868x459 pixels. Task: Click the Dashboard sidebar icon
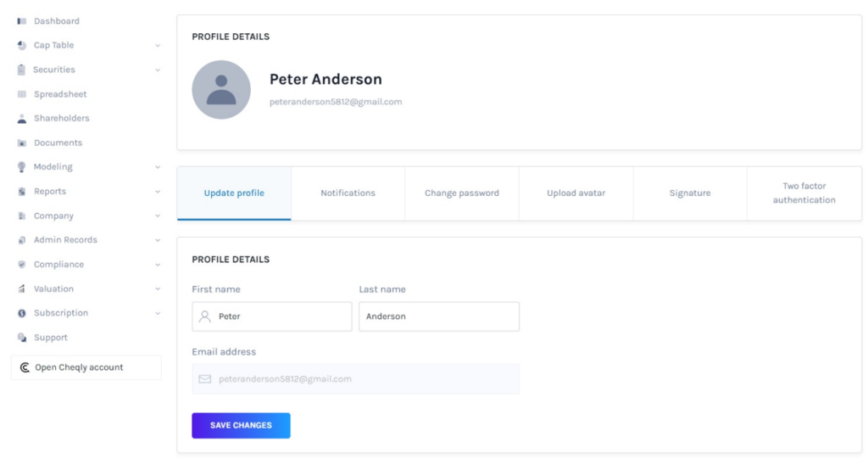coord(21,21)
